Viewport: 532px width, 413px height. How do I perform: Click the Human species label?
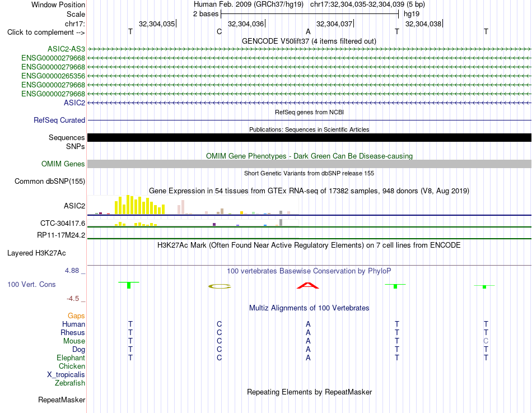tap(73, 324)
